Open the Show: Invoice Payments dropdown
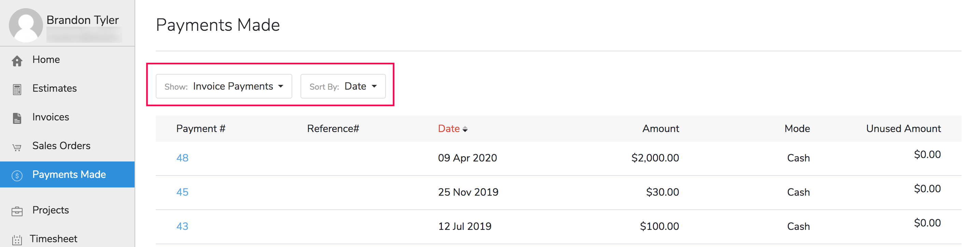 (224, 86)
